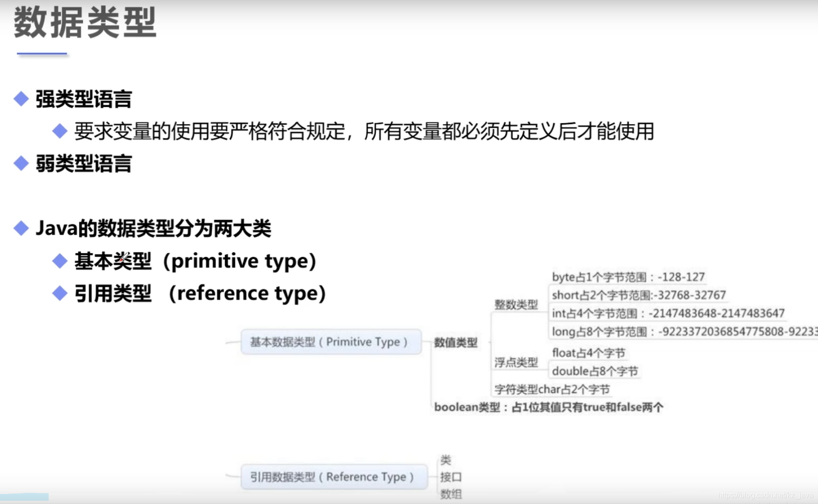Click the 基本数据类型 (Primitive Type) node
Screen dimensions: 818x504
(331, 342)
